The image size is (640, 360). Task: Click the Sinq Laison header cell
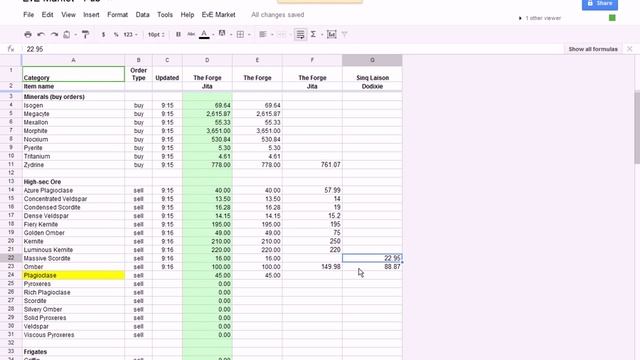(372, 74)
